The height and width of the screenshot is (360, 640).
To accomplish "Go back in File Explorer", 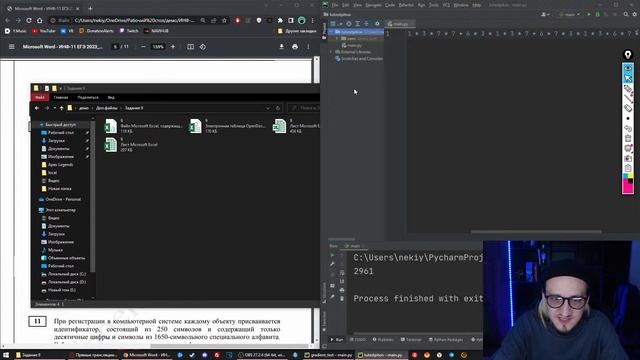I will [x=37, y=108].
